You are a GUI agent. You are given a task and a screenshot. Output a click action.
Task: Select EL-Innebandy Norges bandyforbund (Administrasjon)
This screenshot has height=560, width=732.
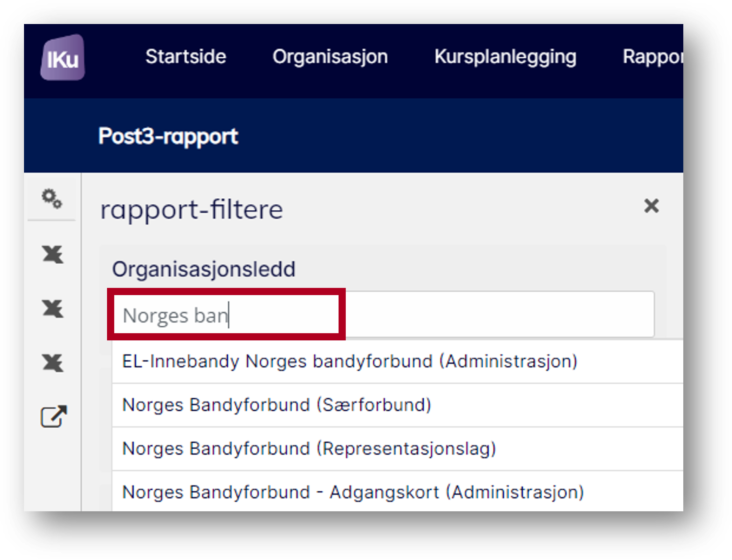(397, 361)
